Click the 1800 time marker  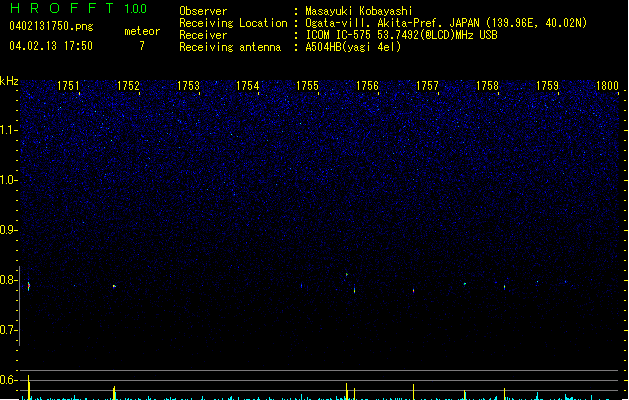(x=607, y=87)
